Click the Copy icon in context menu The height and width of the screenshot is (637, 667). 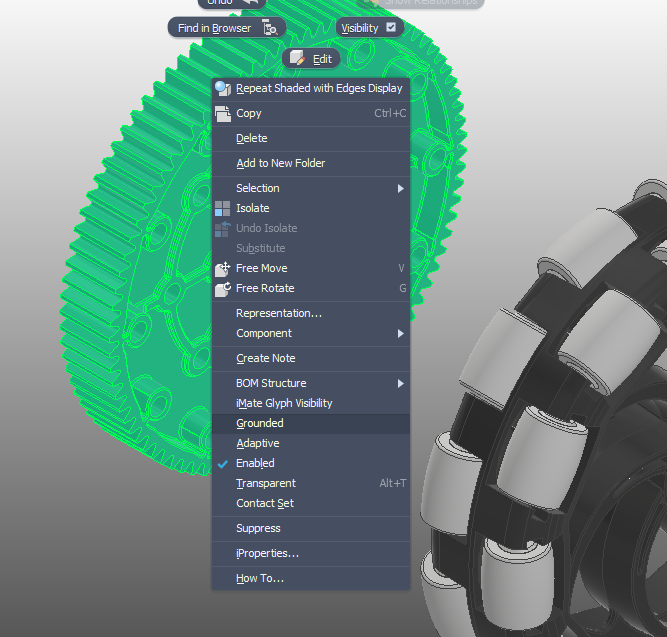pos(222,114)
